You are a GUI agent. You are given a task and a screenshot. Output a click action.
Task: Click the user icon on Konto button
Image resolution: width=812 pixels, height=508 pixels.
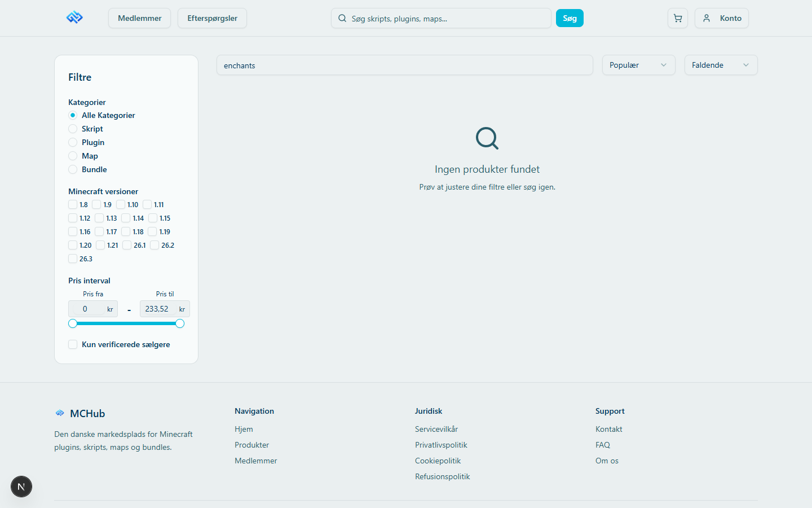tap(707, 18)
